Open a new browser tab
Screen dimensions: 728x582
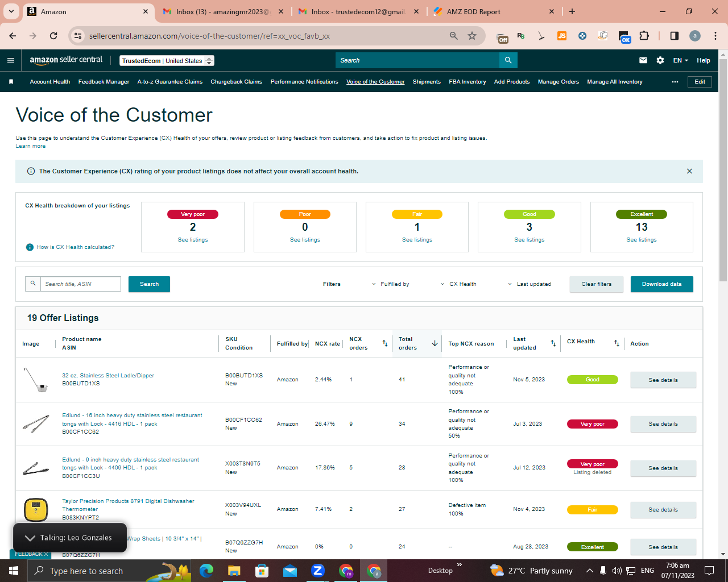coord(572,11)
